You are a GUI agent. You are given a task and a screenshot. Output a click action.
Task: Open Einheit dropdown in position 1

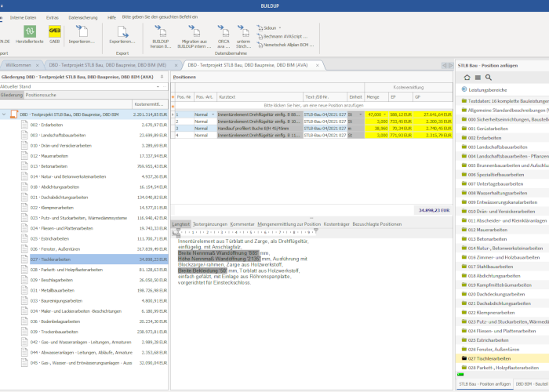tap(361, 114)
